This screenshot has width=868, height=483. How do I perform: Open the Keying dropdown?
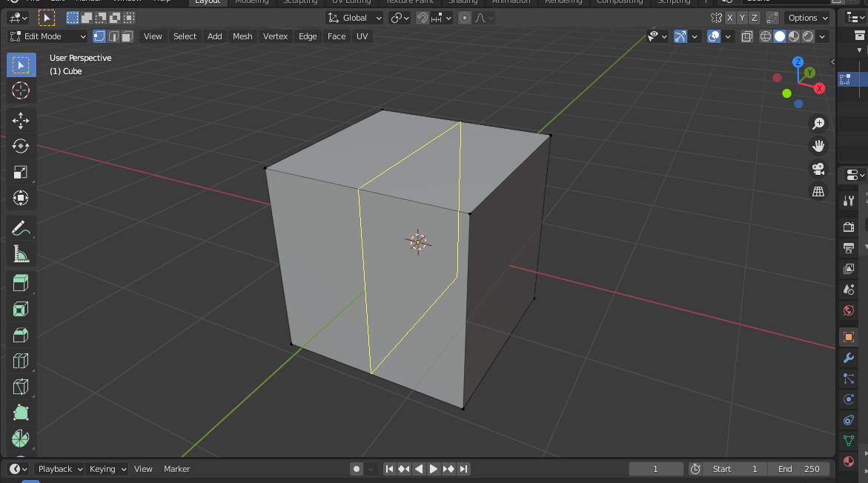(107, 469)
